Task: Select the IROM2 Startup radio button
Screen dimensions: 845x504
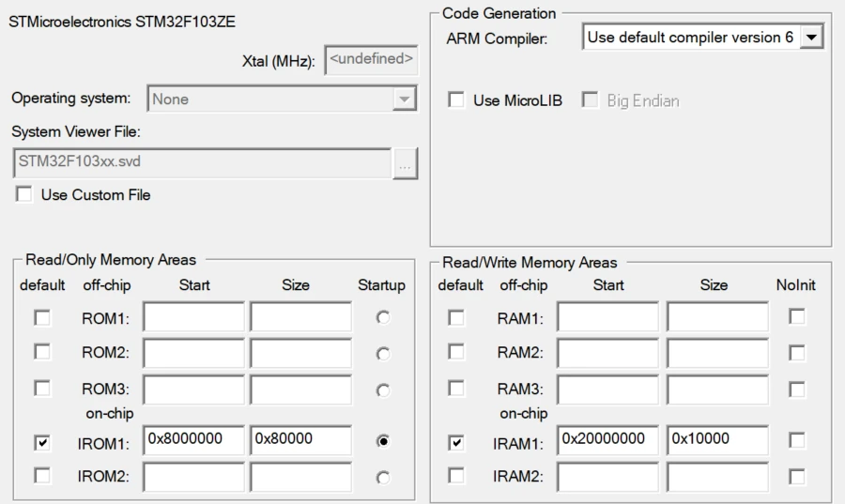Action: (x=383, y=478)
